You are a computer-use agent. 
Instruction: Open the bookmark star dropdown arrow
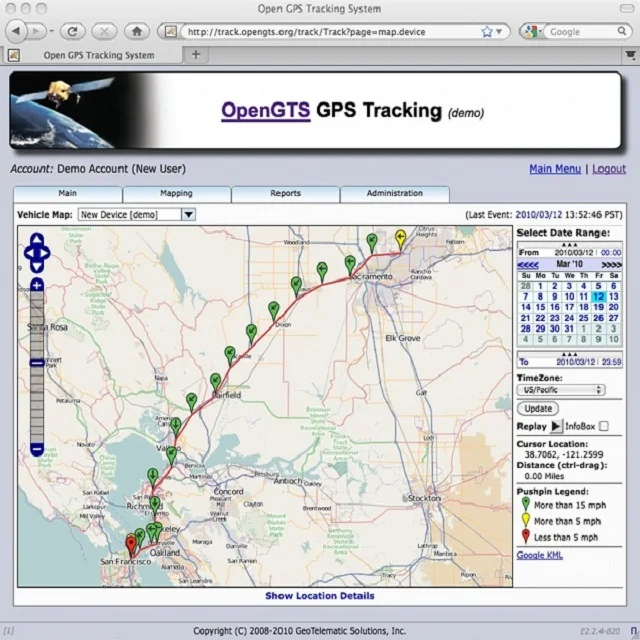pyautogui.click(x=499, y=32)
